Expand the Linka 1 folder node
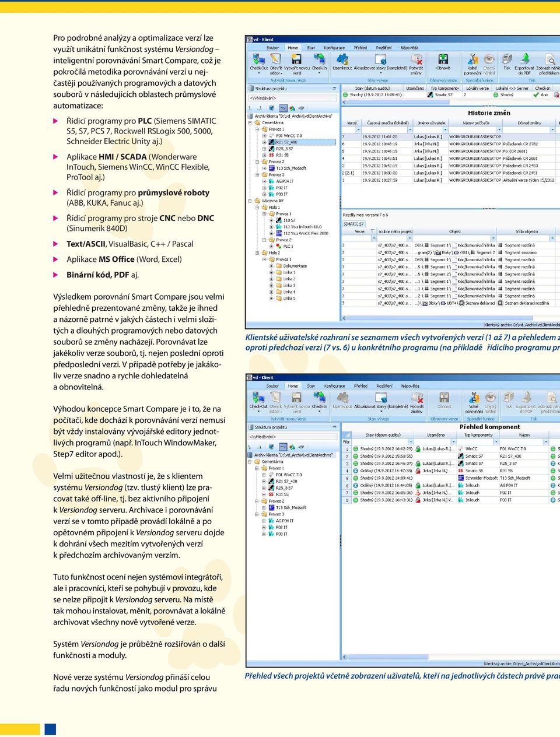560x737 pixels. (271, 272)
